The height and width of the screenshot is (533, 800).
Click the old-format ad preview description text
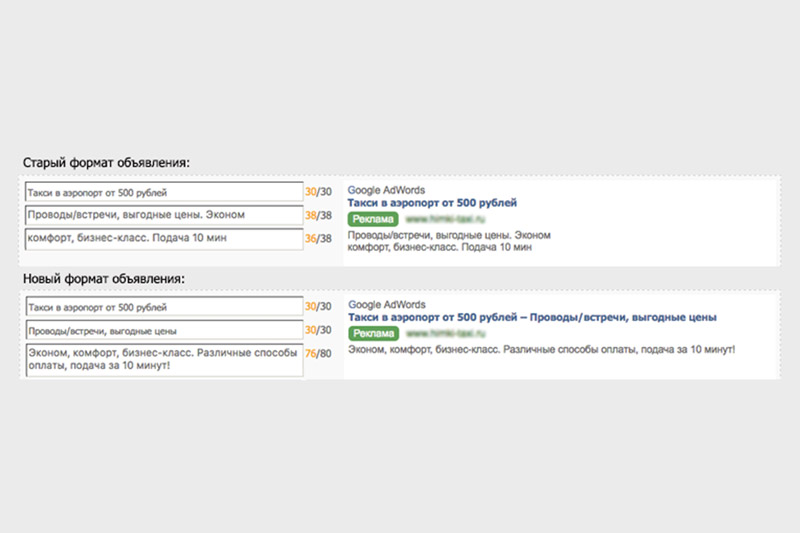coord(448,242)
